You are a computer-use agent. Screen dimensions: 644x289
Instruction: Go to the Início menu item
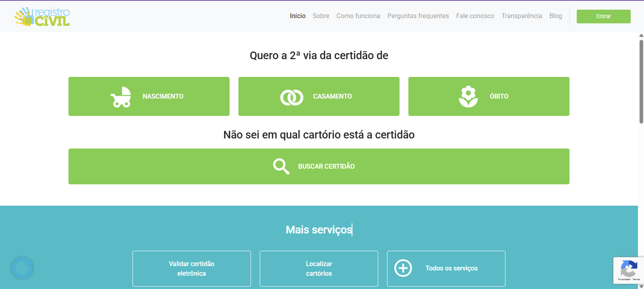298,16
